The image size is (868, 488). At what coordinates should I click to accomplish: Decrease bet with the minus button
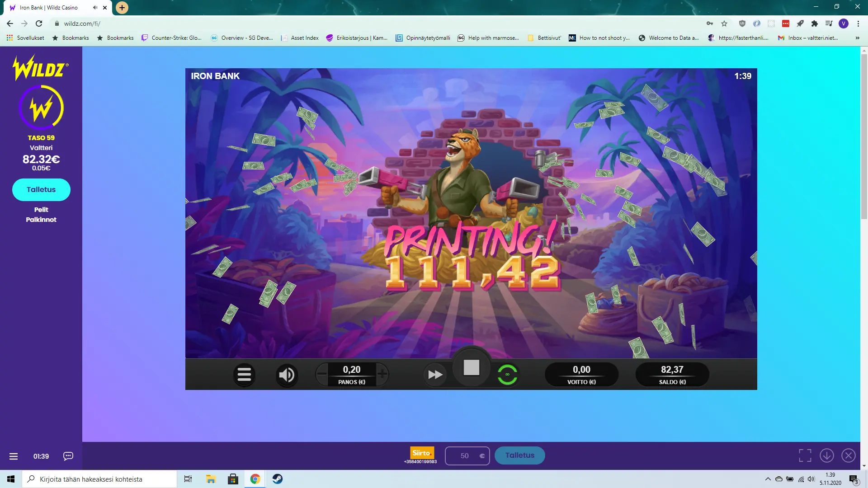click(x=322, y=374)
